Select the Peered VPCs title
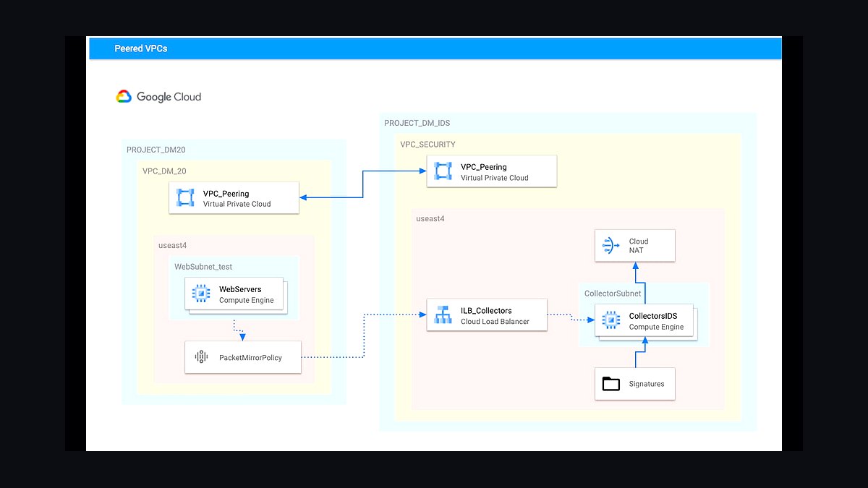The image size is (868, 488). [140, 48]
